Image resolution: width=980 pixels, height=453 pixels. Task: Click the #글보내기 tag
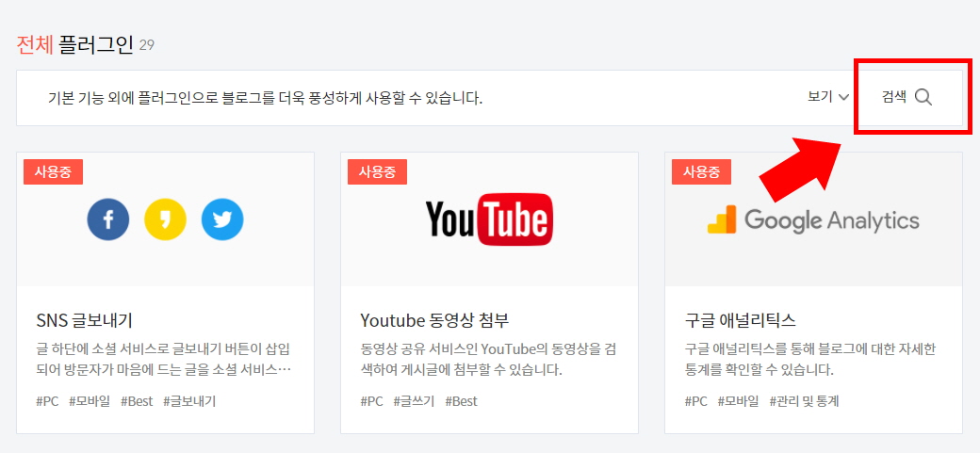[x=189, y=401]
